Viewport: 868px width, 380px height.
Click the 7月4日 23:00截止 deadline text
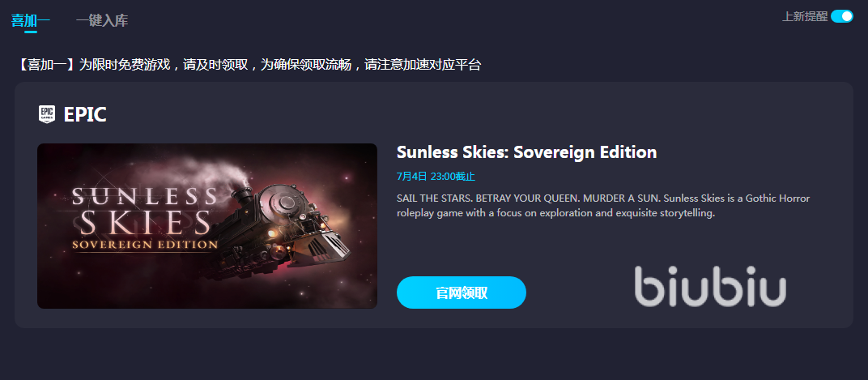(x=436, y=177)
